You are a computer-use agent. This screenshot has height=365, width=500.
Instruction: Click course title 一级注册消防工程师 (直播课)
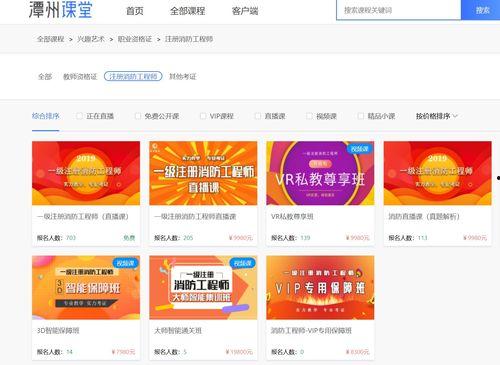83,217
